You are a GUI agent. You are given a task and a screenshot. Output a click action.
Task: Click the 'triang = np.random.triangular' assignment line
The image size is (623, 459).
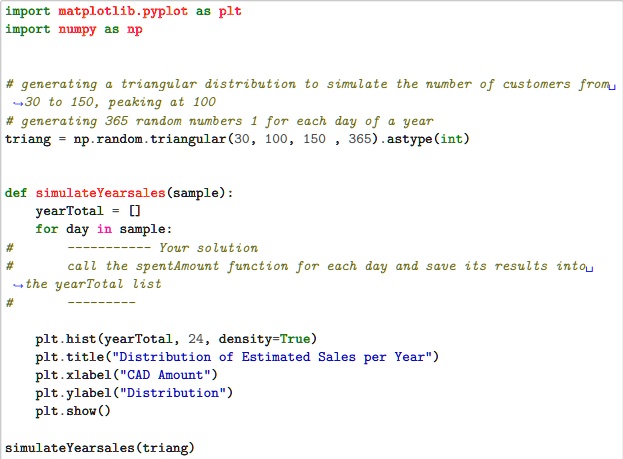click(x=237, y=139)
